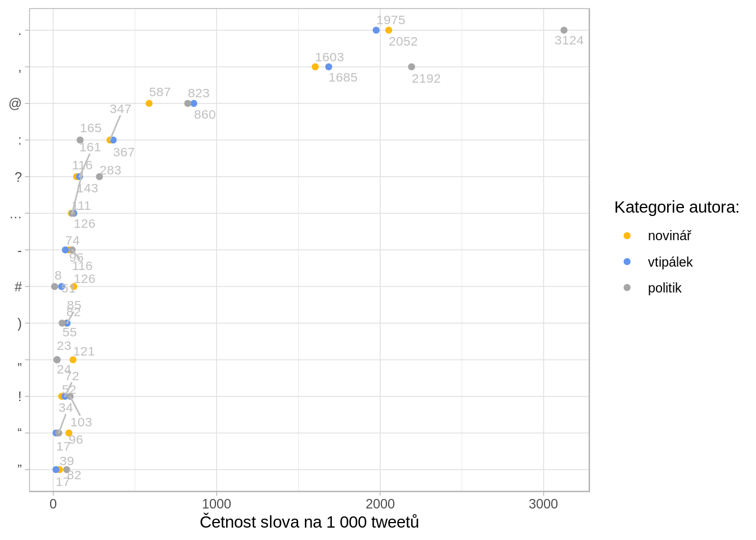Click the orange data point labeled 2052
Viewport: 756px width, 540px height.
pyautogui.click(x=389, y=30)
